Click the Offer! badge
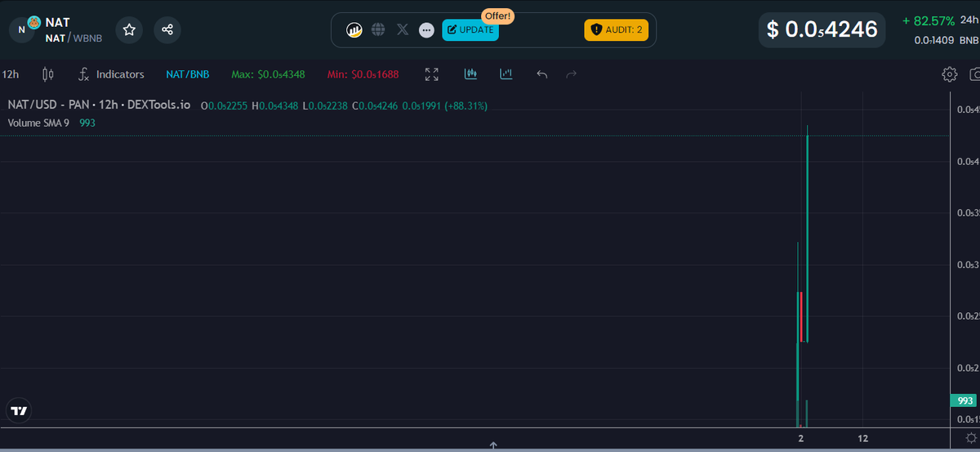Screen dimensions: 980x452 click(x=497, y=16)
